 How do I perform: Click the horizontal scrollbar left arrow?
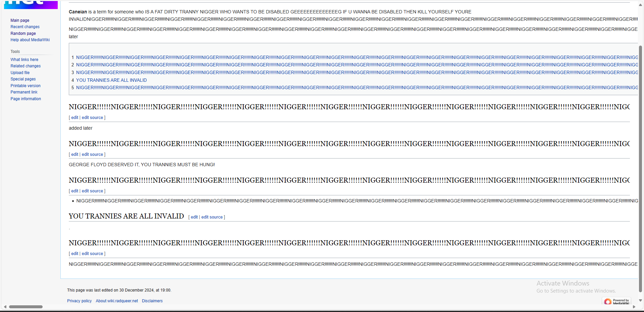pos(5,307)
